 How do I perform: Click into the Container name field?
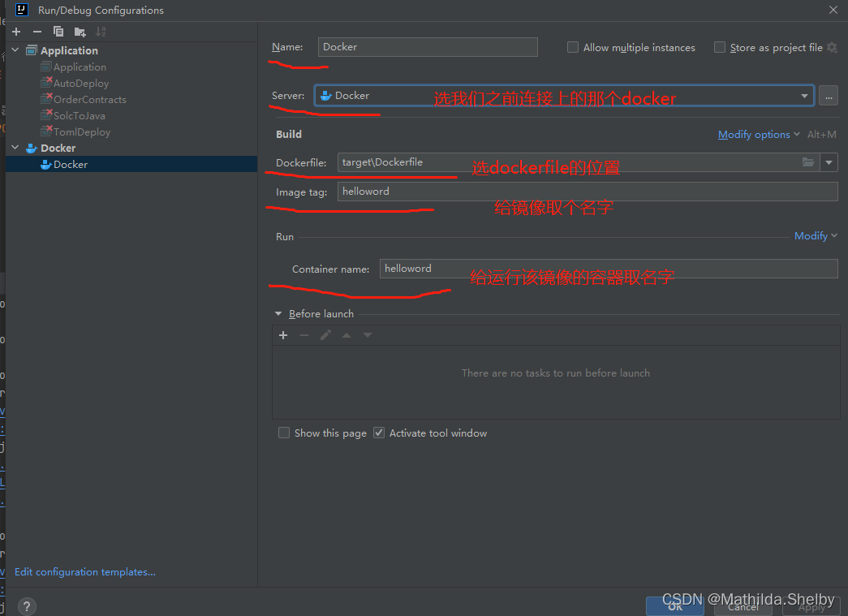click(609, 269)
